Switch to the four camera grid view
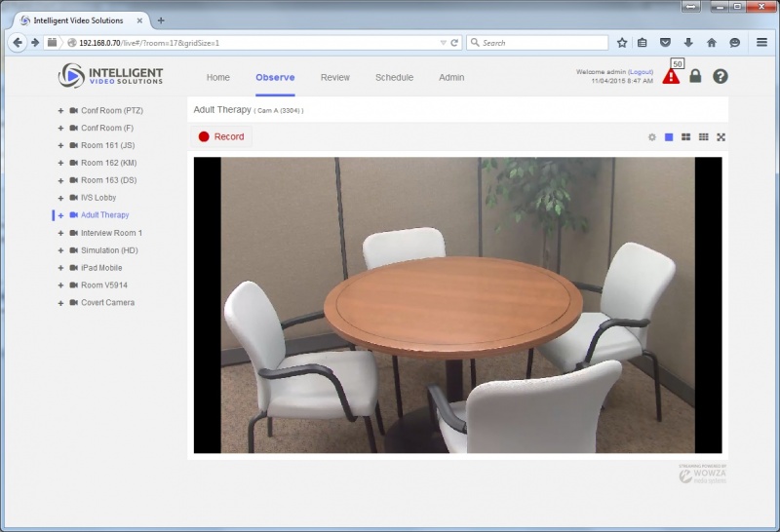 686,137
